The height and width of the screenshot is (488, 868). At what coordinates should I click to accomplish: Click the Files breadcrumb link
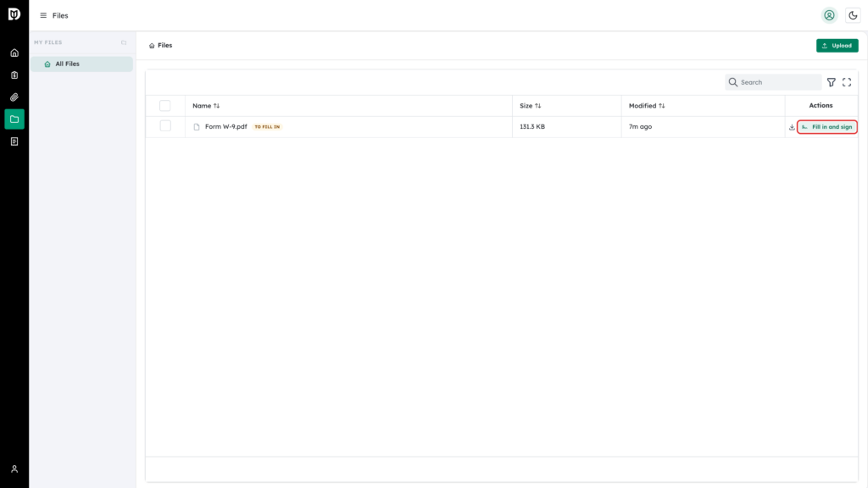click(x=165, y=46)
